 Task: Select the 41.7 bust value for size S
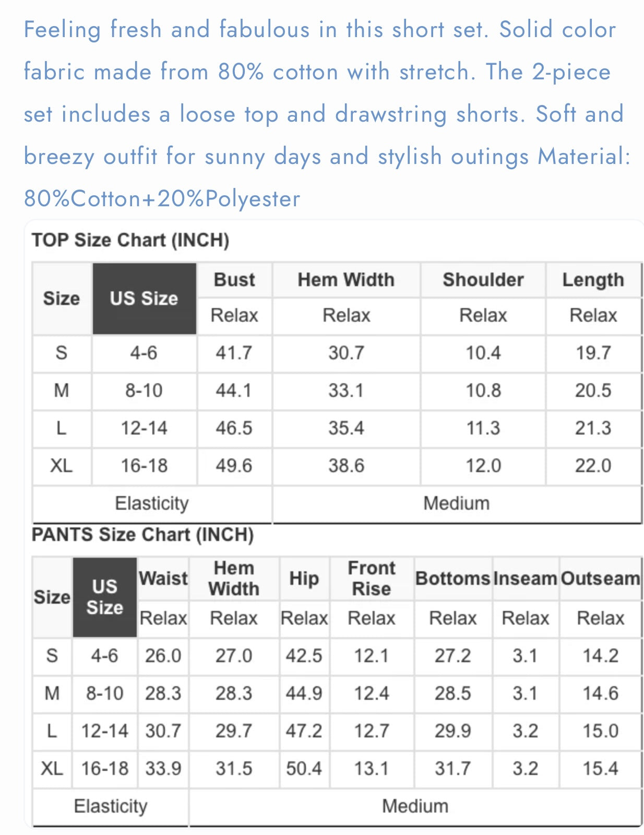tap(234, 353)
